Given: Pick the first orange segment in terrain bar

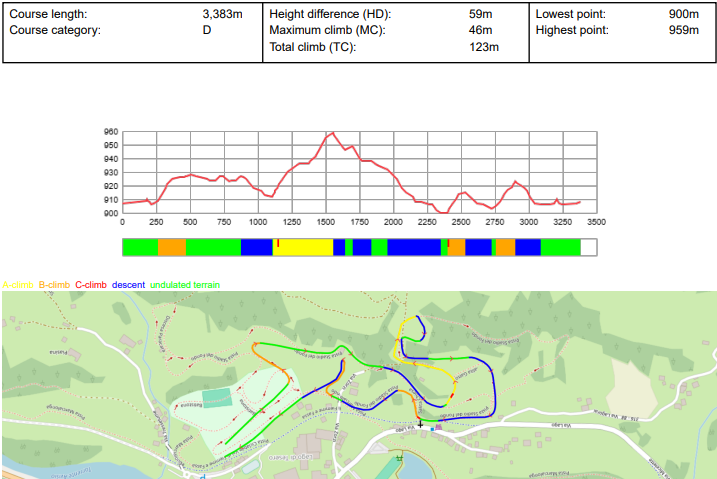Looking at the screenshot, I should point(172,247).
